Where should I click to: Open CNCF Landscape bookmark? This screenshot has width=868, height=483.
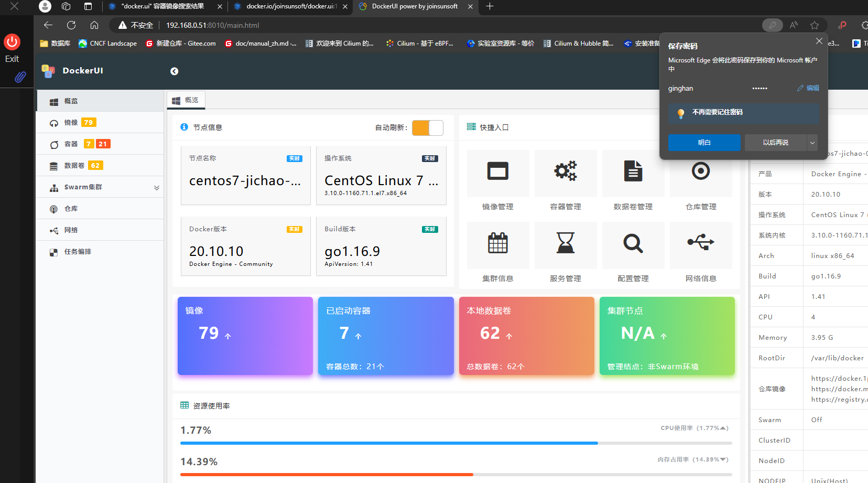(x=108, y=44)
